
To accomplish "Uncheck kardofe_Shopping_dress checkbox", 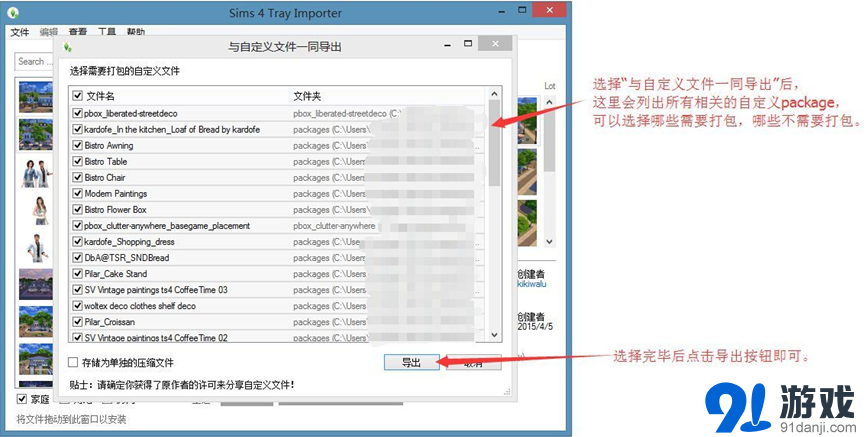I will [x=78, y=241].
